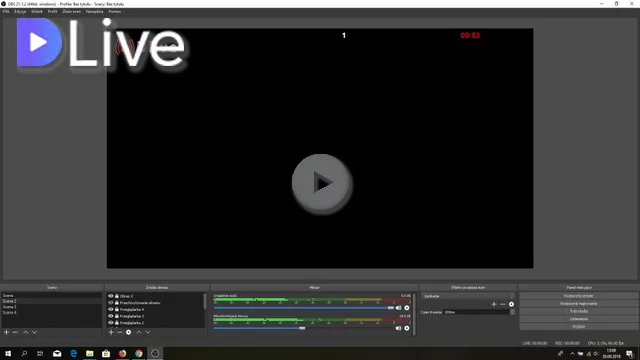The width and height of the screenshot is (640, 360).
Task: Hide the Przeglądarka 3 source
Action: pos(111,316)
